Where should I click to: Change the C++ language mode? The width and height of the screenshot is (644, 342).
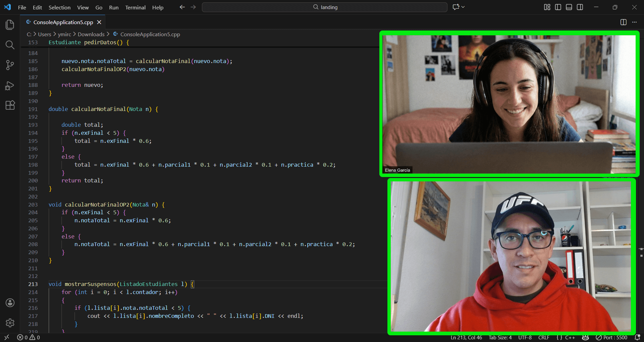[x=570, y=338]
